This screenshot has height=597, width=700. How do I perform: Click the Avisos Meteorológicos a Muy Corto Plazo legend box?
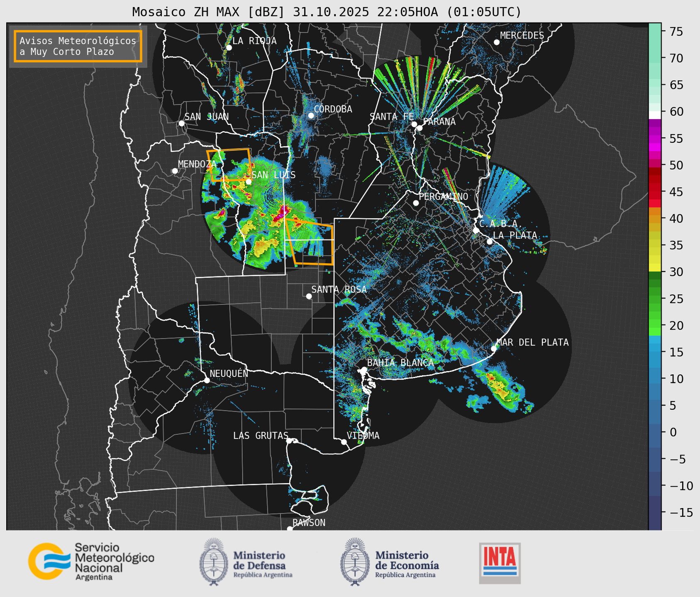tap(78, 46)
